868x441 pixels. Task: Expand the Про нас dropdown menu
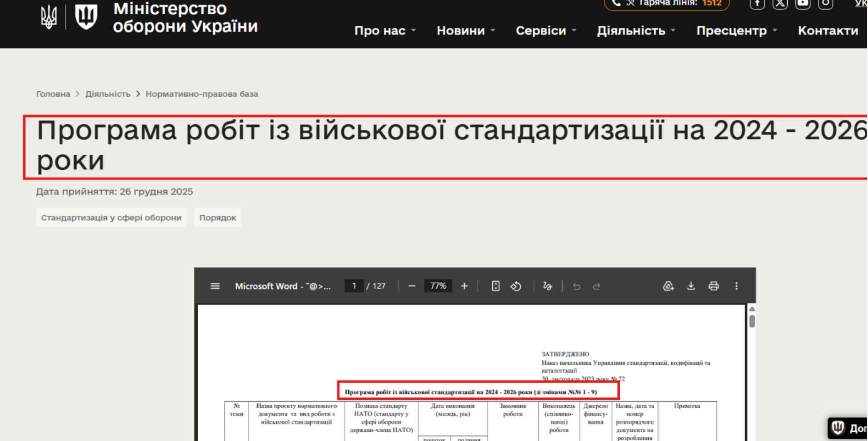click(x=385, y=31)
